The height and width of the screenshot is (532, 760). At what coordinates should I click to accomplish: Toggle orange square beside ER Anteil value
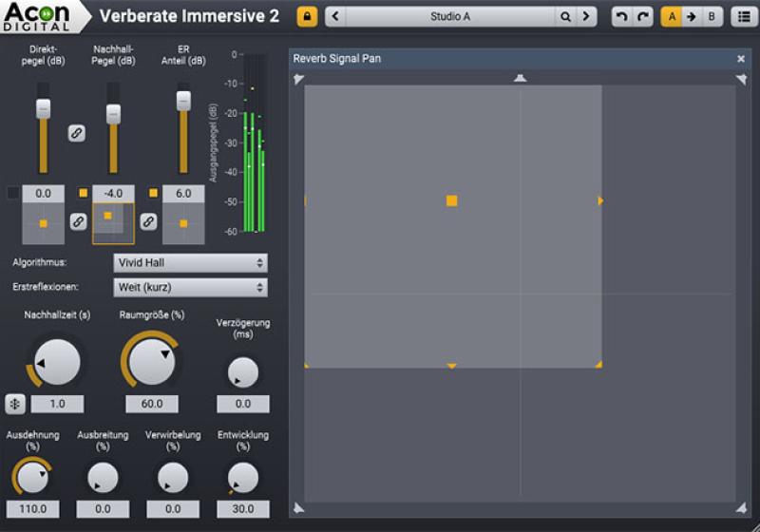click(x=153, y=193)
